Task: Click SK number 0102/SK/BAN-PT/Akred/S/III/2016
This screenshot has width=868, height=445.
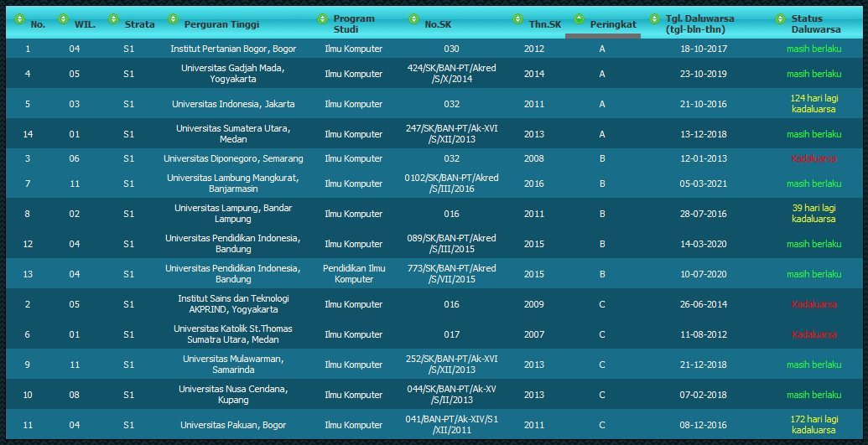Action: (451, 184)
